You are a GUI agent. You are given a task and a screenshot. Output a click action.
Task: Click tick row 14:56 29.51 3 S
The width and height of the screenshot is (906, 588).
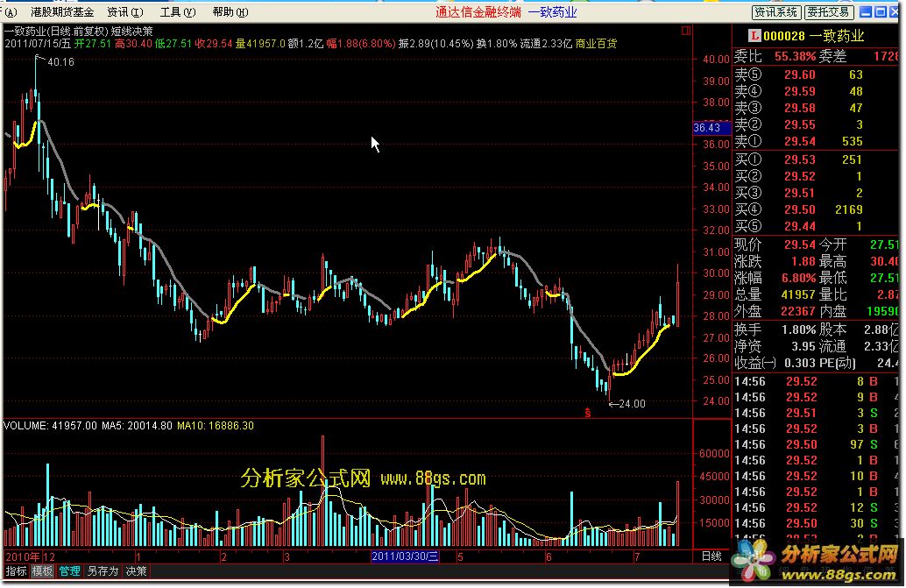pos(816,414)
